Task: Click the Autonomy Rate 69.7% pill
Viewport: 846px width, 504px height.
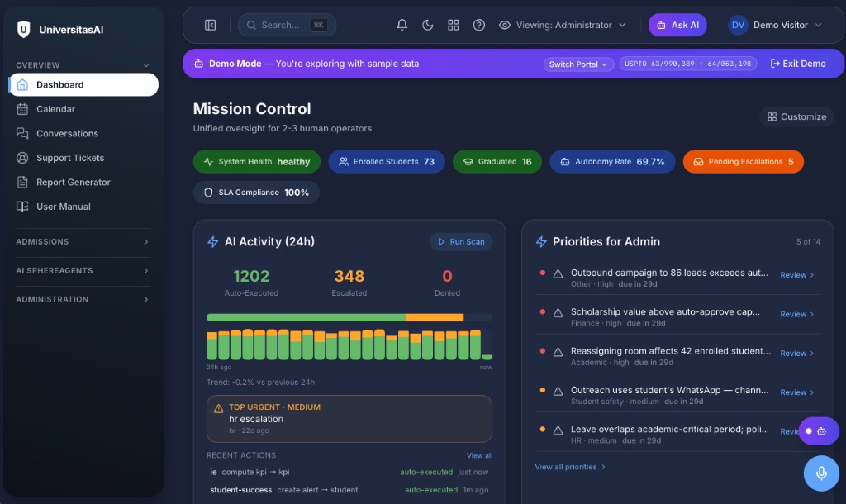Action: [612, 161]
